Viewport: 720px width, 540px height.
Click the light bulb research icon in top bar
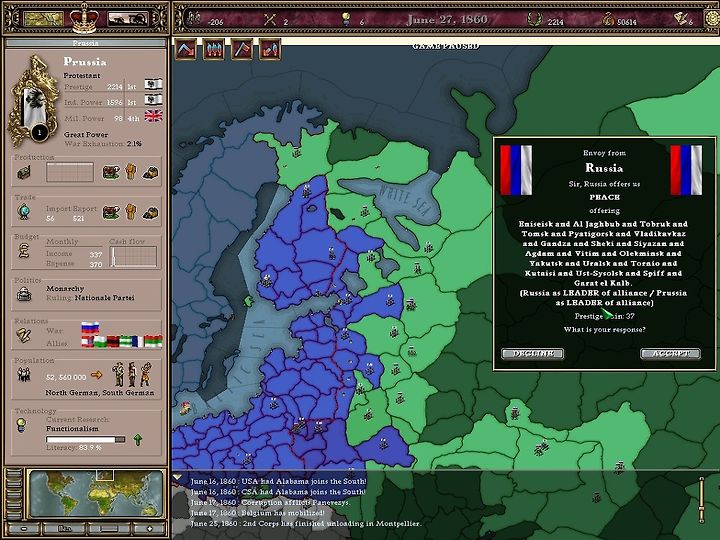[346, 19]
